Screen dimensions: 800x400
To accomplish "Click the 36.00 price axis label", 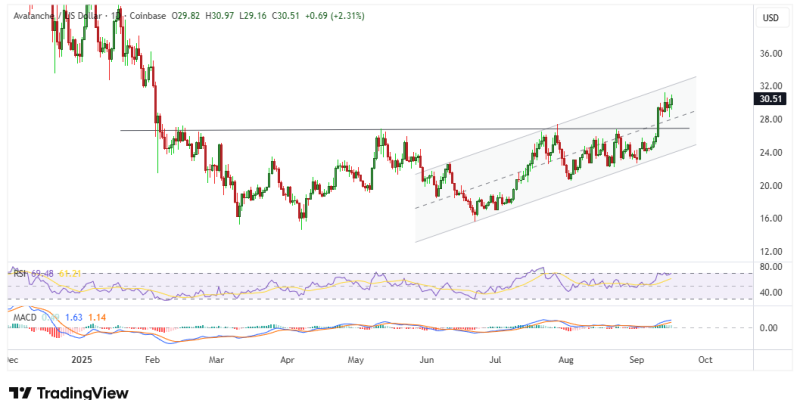I will [x=770, y=54].
